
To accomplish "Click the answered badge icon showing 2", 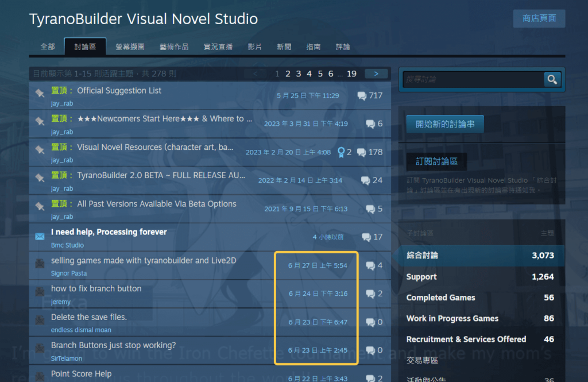I will point(341,152).
